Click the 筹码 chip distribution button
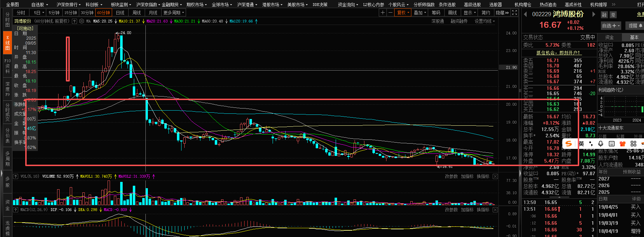Screen dimensions: 644x237 [436, 13]
